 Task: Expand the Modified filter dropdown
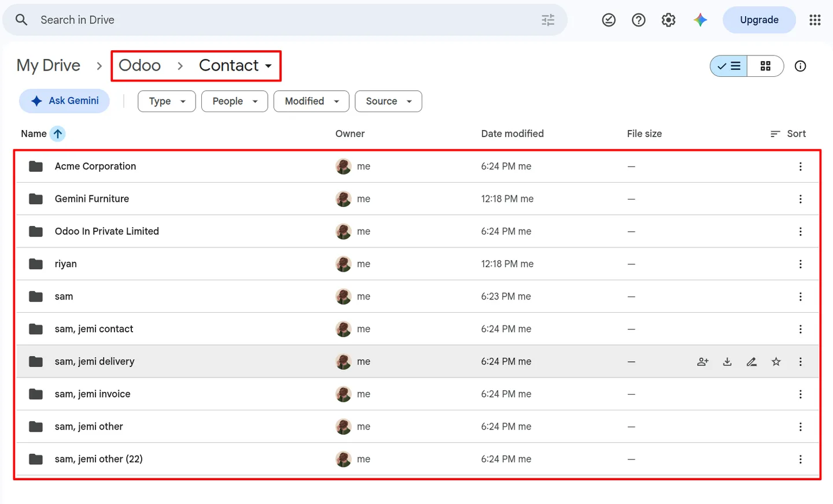point(311,102)
